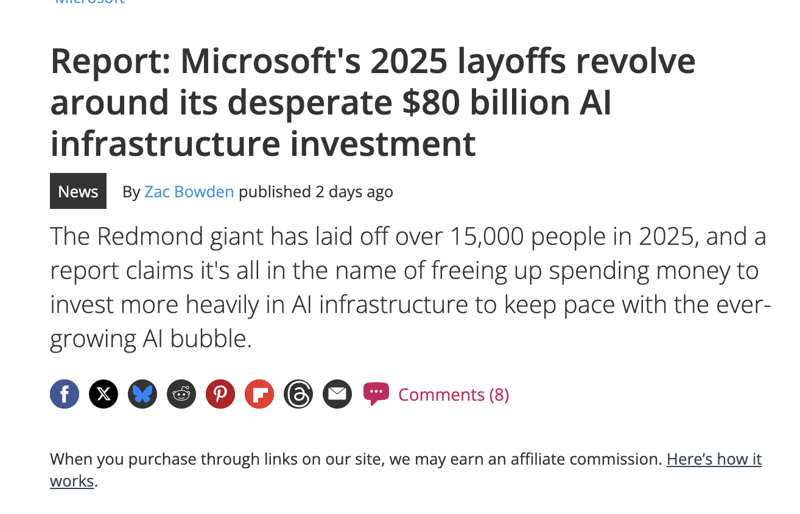Share article on Facebook
This screenshot has width=800, height=514.
tap(64, 394)
